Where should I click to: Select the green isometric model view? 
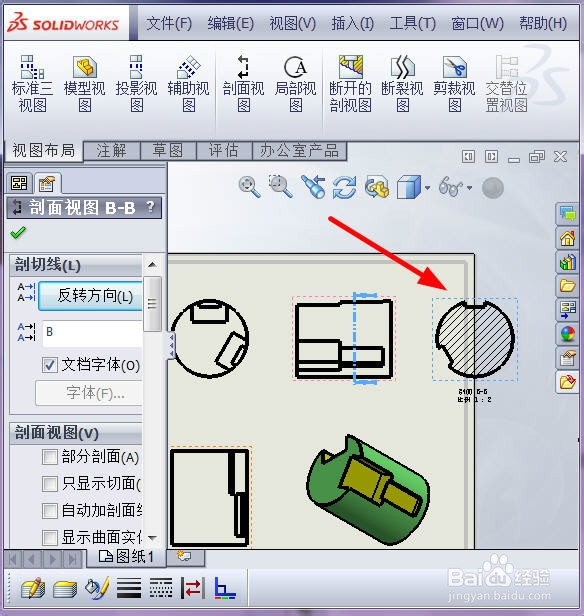point(368,490)
